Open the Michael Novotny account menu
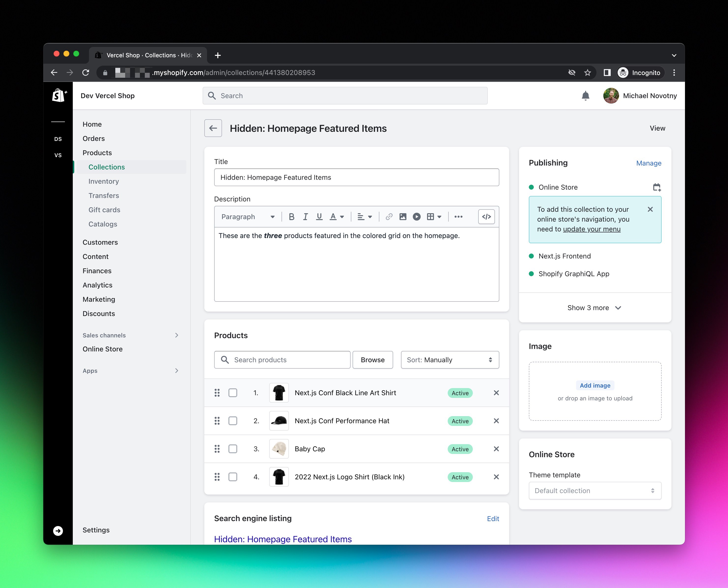 point(640,96)
